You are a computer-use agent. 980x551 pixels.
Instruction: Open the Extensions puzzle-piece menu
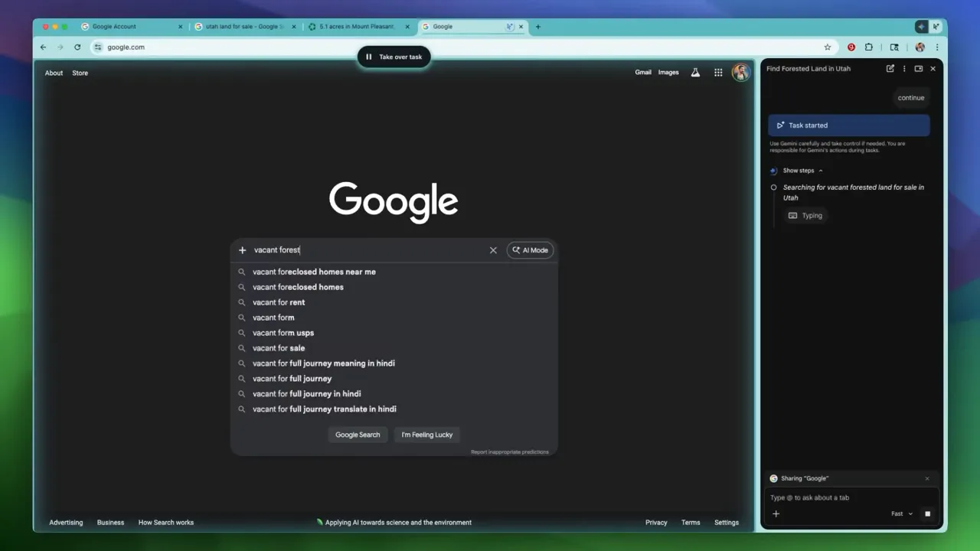tap(869, 47)
